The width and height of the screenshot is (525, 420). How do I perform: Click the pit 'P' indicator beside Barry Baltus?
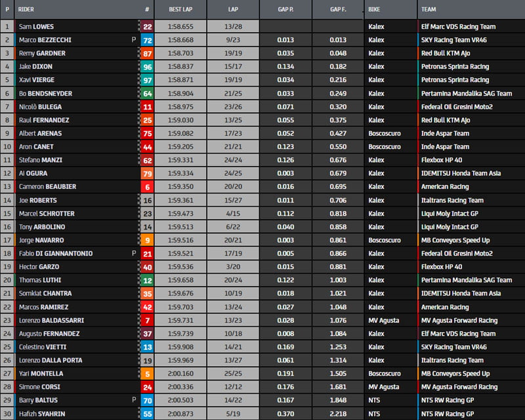133,400
